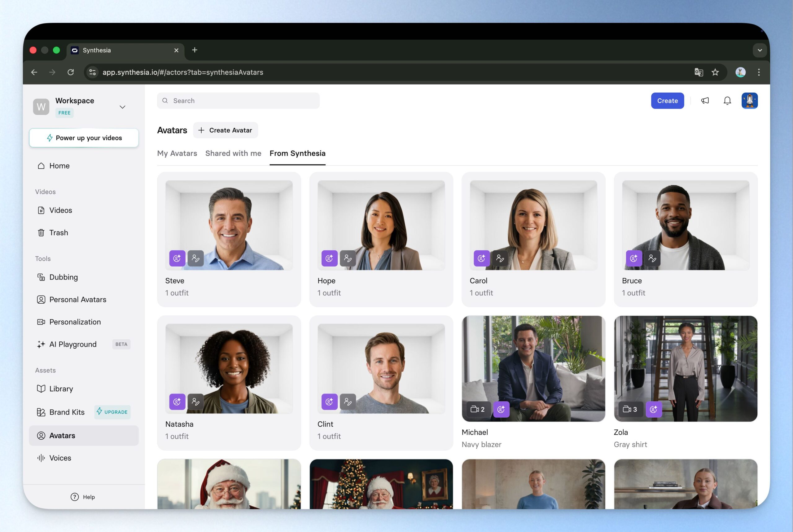This screenshot has width=793, height=532.
Task: Click gray gesture badge on Hope's card
Action: [x=348, y=258]
